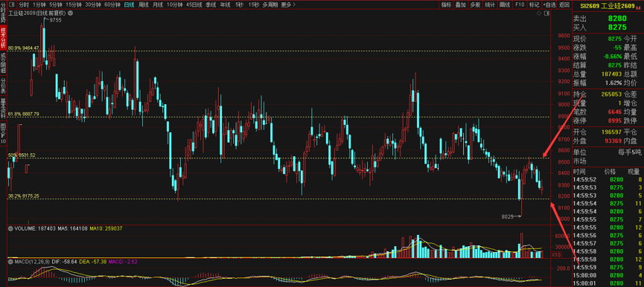Click the 38.2% 8175.25 Fibonacci level label
The width and height of the screenshot is (644, 287).
(x=23, y=196)
